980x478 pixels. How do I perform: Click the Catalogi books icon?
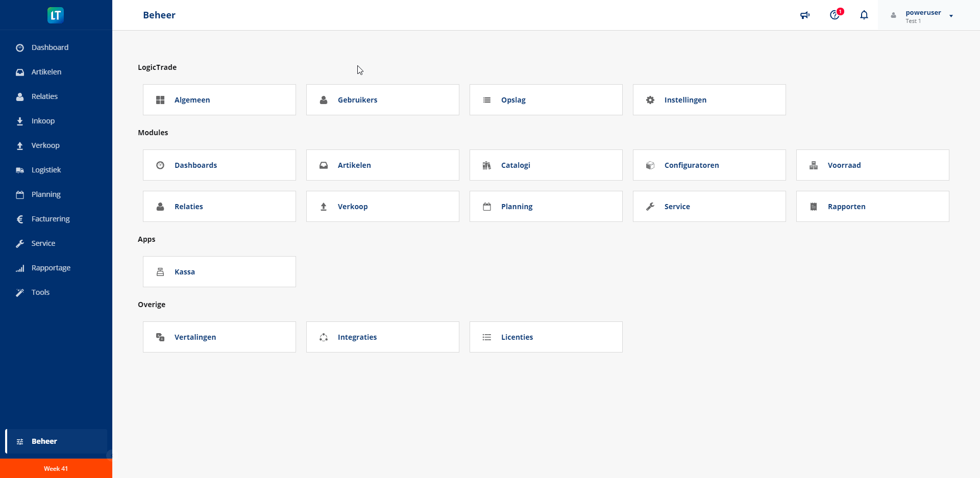487,165
